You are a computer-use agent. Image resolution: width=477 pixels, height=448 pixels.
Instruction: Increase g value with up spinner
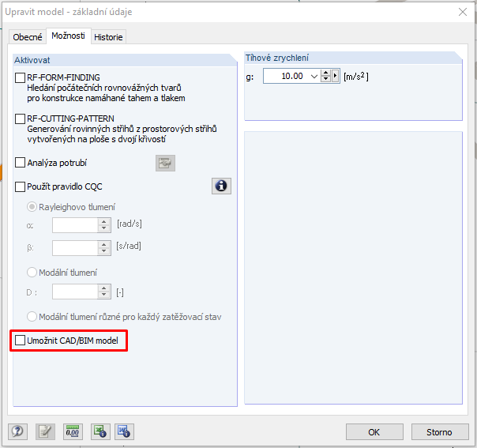pyautogui.click(x=325, y=73)
